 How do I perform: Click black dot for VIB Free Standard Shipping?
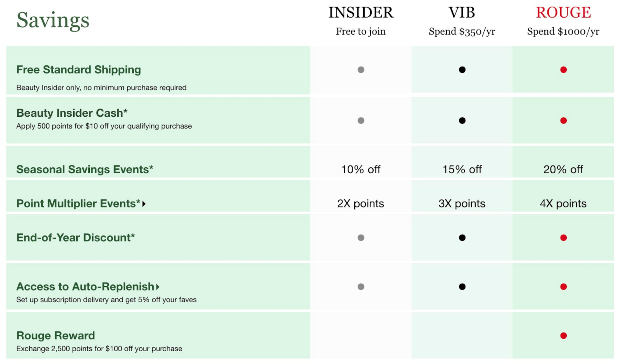tap(462, 70)
